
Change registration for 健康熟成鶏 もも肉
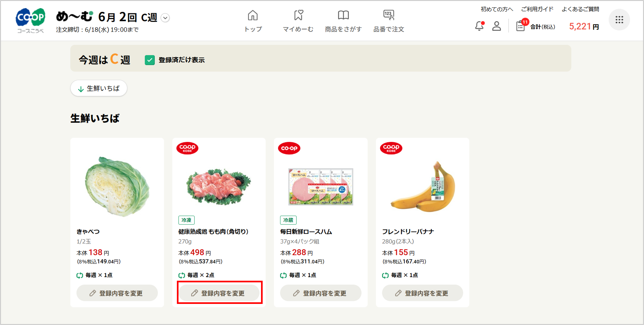[x=219, y=293]
